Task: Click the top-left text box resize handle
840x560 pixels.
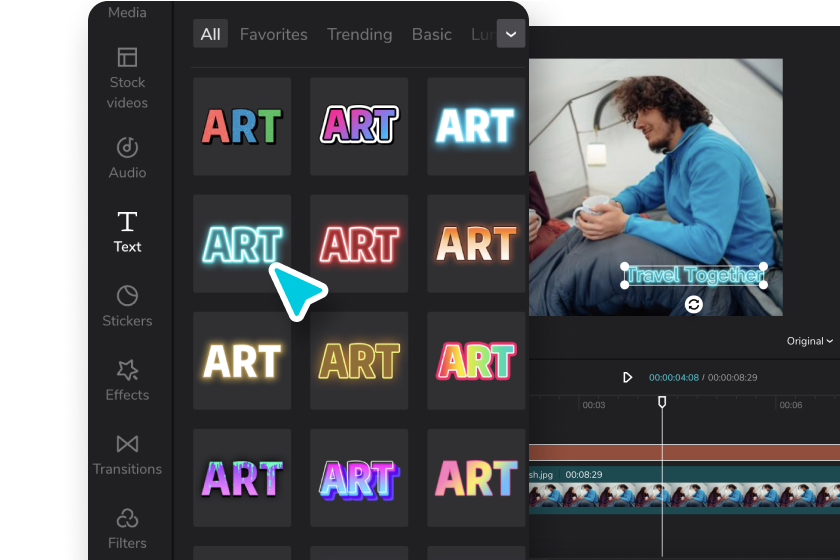Action: pyautogui.click(x=625, y=266)
